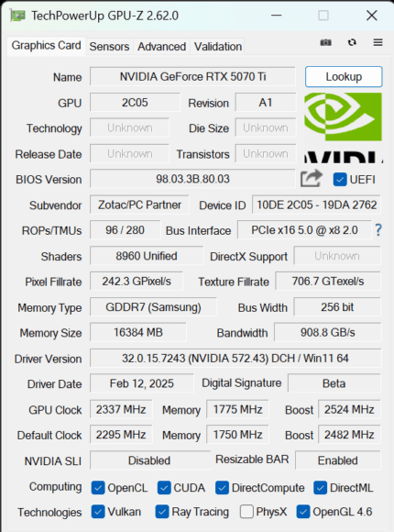Click Resizable BAR field Enabled
This screenshot has height=532, width=394.
click(338, 460)
